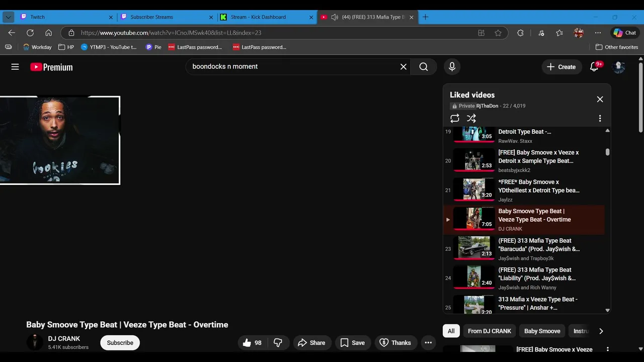Dislike this video
Image resolution: width=644 pixels, height=362 pixels.
pyautogui.click(x=278, y=343)
